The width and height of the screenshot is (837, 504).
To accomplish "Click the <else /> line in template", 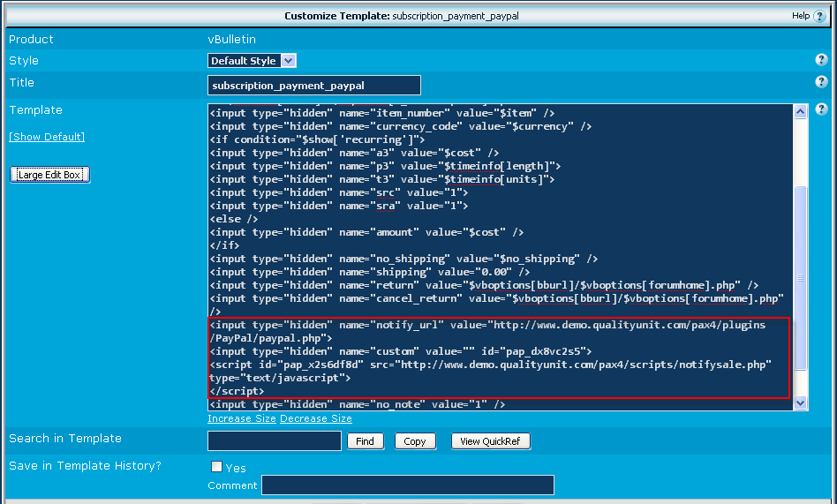I will 234,219.
